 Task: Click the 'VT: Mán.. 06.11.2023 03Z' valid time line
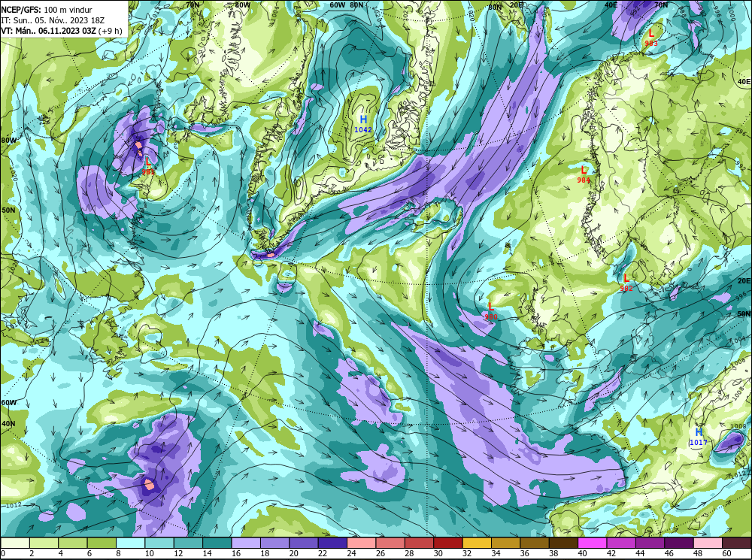pyautogui.click(x=48, y=31)
